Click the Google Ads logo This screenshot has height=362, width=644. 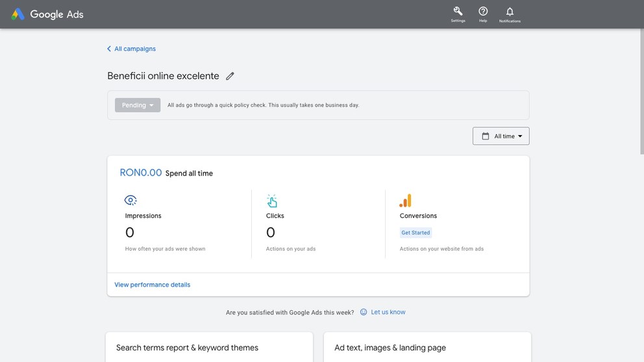point(47,14)
